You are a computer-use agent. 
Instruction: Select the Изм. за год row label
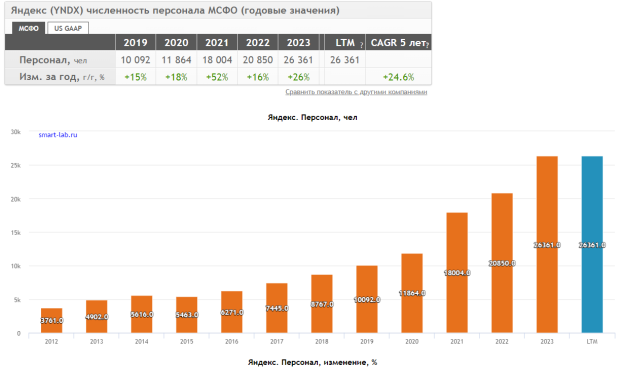pos(62,77)
